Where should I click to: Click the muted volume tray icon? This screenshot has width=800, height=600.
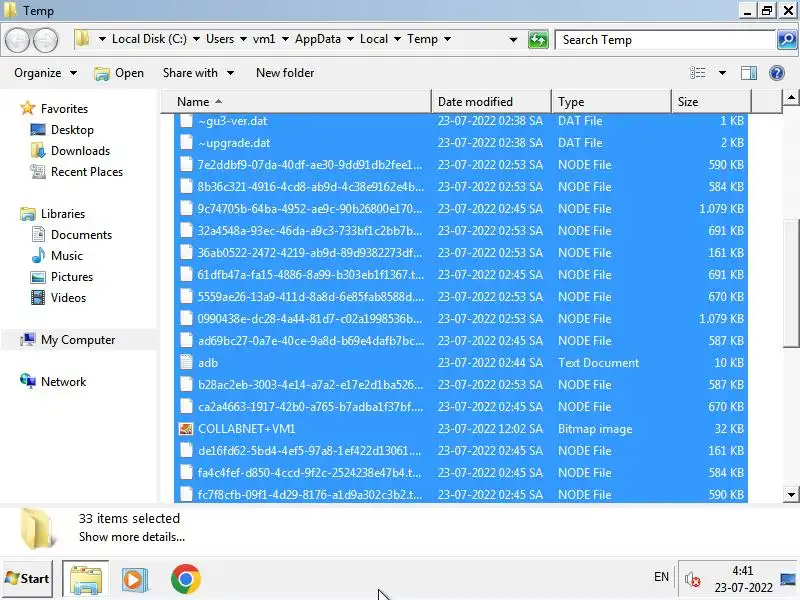point(692,579)
